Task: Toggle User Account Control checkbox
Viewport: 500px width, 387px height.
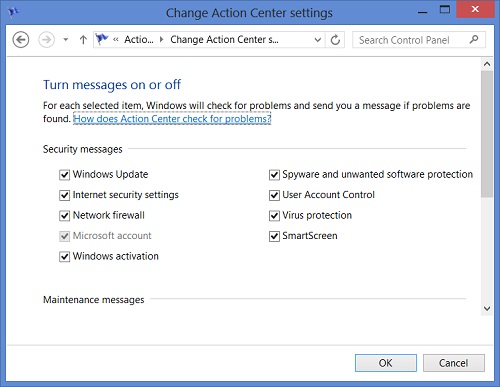Action: pyautogui.click(x=274, y=195)
